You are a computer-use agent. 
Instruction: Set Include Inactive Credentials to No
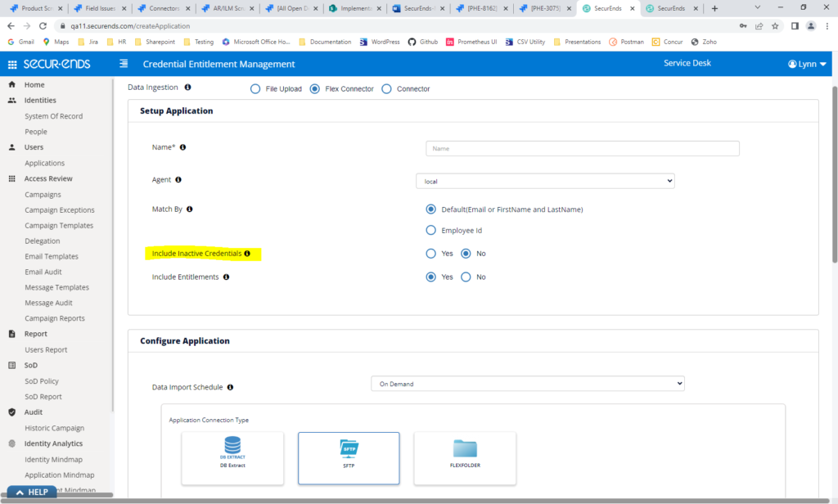point(466,254)
